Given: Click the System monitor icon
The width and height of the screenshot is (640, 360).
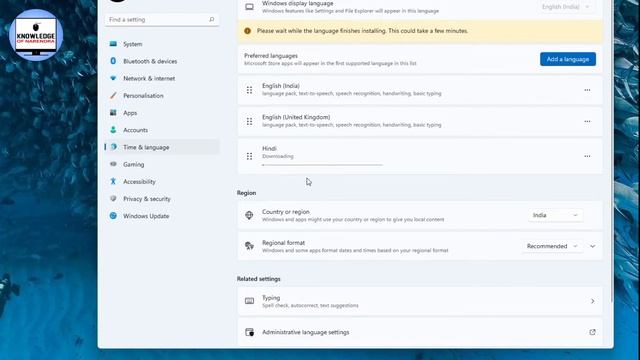Looking at the screenshot, I should pos(113,44).
